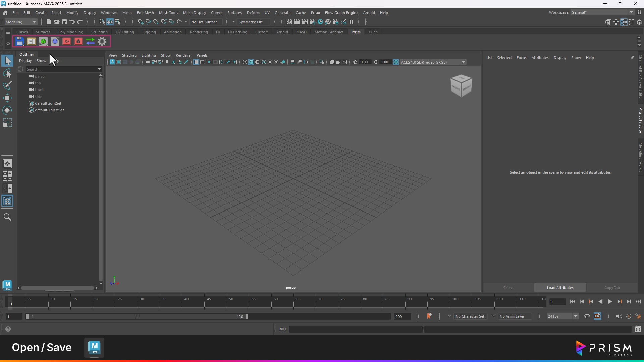Click the Load Attributes button

pyautogui.click(x=560, y=288)
